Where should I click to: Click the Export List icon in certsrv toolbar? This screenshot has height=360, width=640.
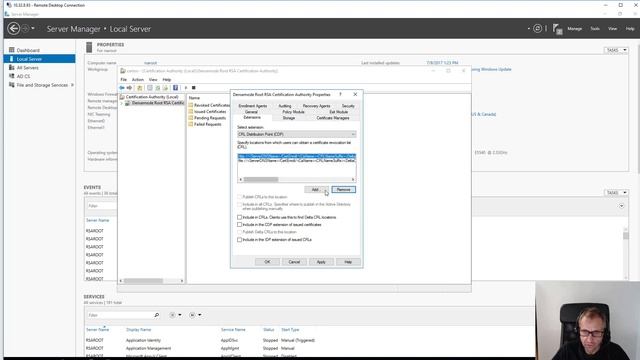[165, 88]
